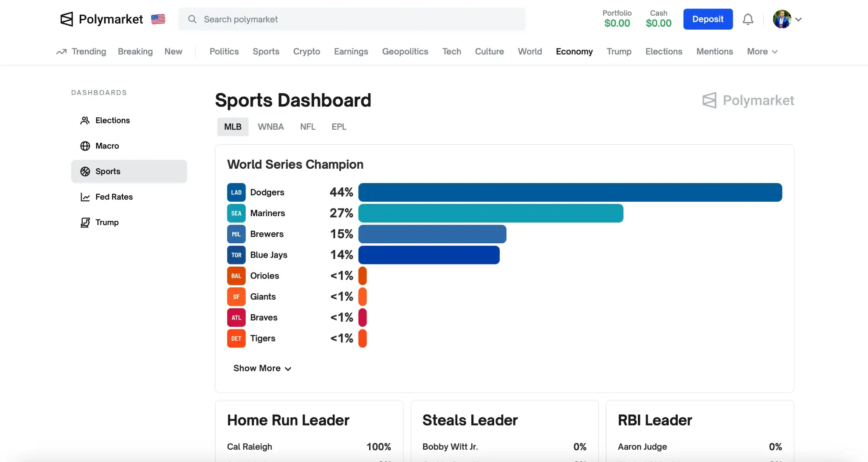Focus the Search polymarket field

click(x=352, y=19)
